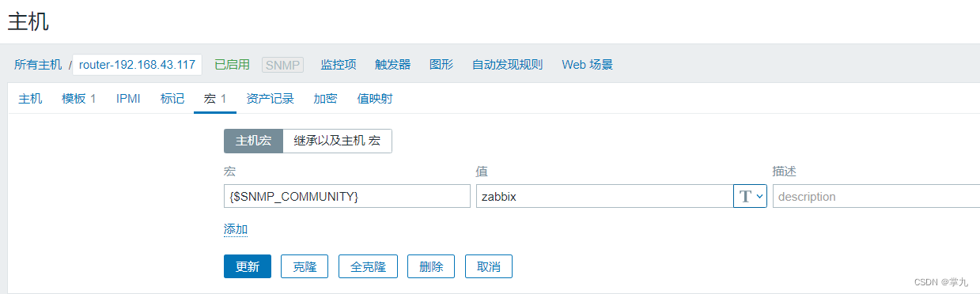Open the 主机 tab

(31, 99)
